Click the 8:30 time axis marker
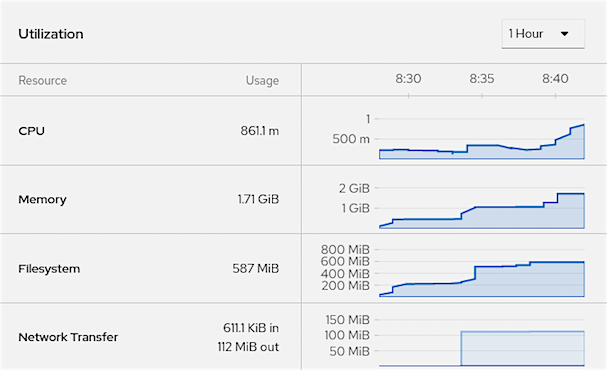Viewport: 607px width, 370px height. (408, 79)
